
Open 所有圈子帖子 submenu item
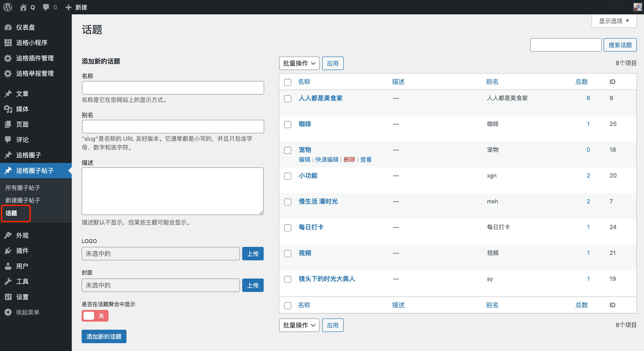pos(23,188)
